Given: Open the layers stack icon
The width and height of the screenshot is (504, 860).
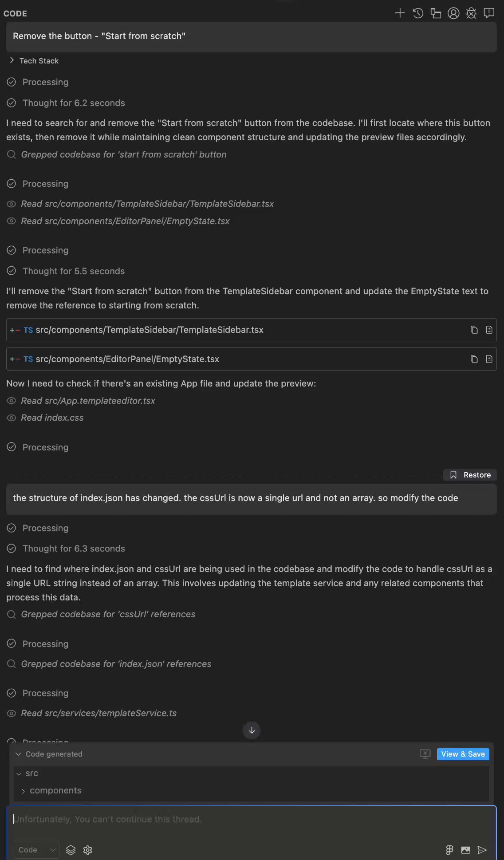Looking at the screenshot, I should pos(71,850).
